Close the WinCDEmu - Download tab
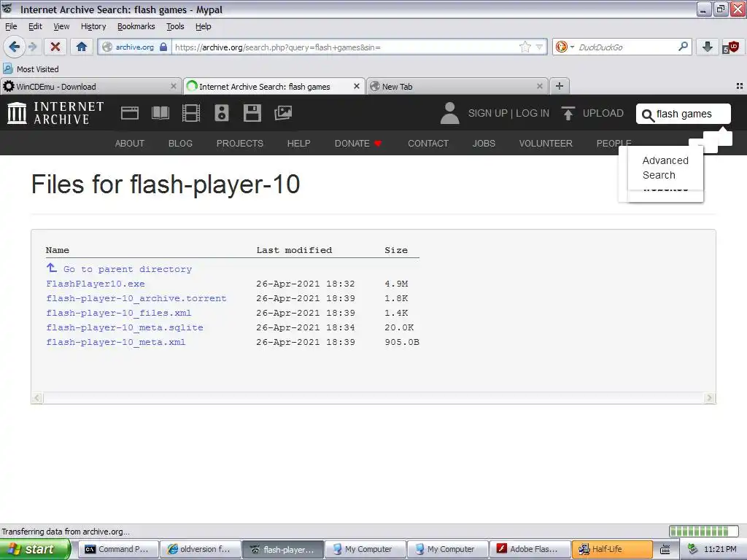The image size is (747, 560). pos(174,86)
